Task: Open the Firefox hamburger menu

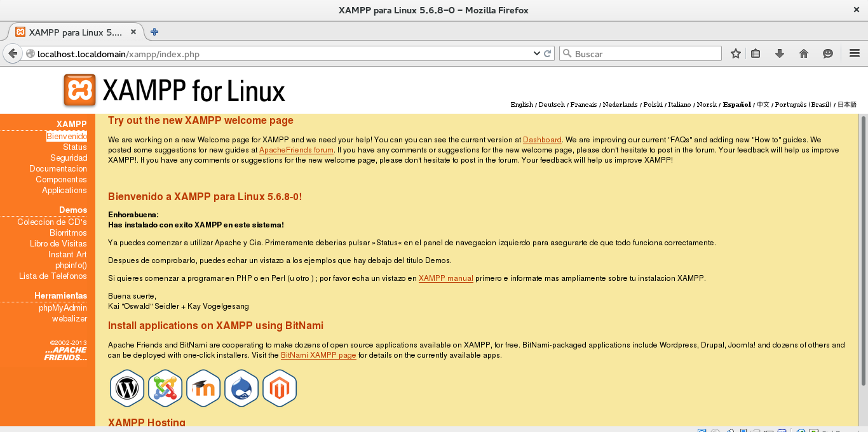Action: click(x=855, y=54)
